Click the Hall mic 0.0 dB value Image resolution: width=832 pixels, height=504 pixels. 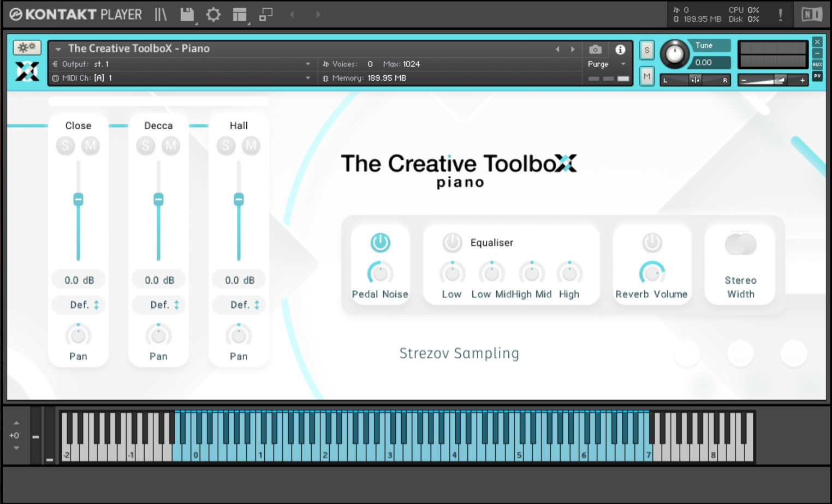pos(240,280)
